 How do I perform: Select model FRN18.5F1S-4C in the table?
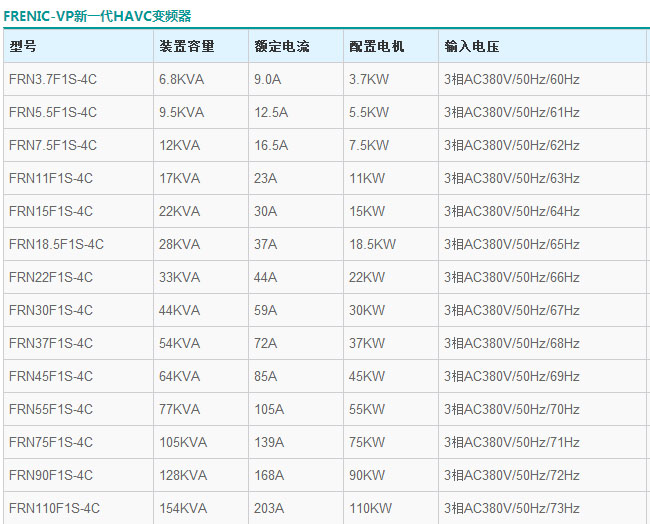pyautogui.click(x=56, y=244)
